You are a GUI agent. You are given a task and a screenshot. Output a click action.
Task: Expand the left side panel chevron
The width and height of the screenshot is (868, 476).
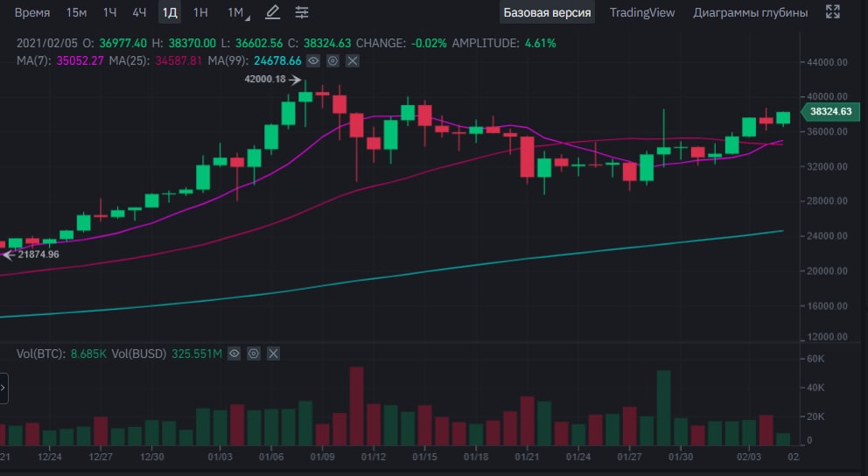coord(3,388)
